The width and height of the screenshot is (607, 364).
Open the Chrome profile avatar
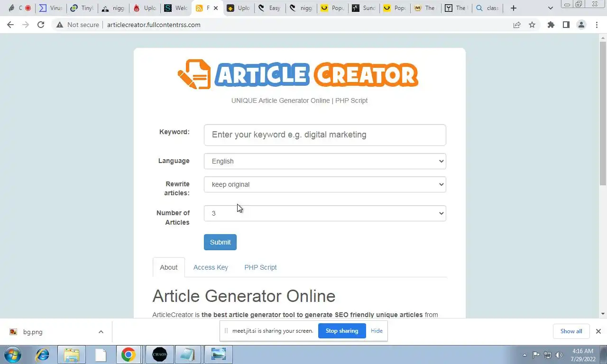pos(581,25)
